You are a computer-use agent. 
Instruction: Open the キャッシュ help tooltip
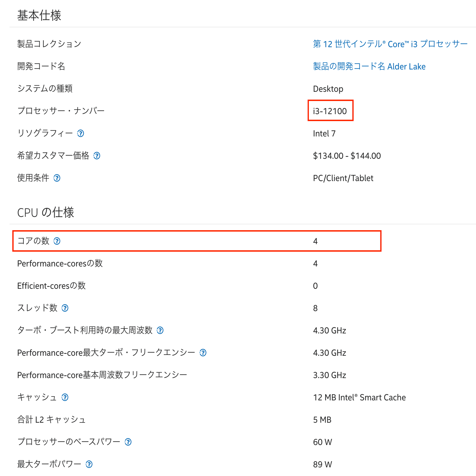[x=65, y=397]
